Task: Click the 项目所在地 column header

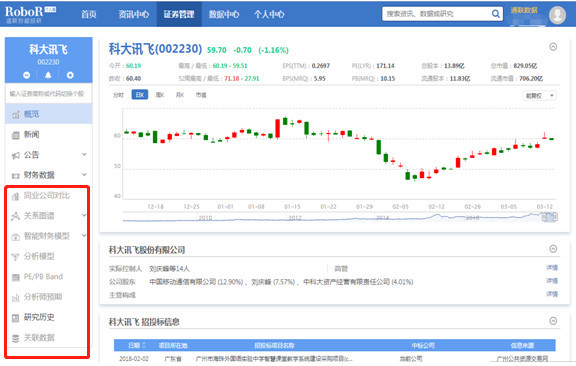Action: click(173, 345)
